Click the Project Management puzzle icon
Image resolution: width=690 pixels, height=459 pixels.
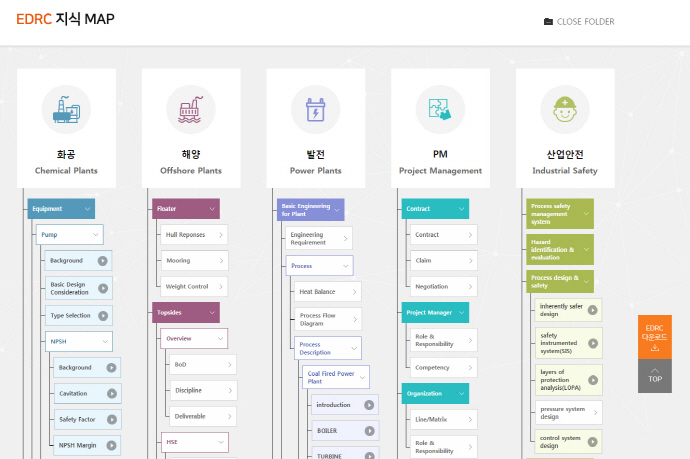coord(440,110)
